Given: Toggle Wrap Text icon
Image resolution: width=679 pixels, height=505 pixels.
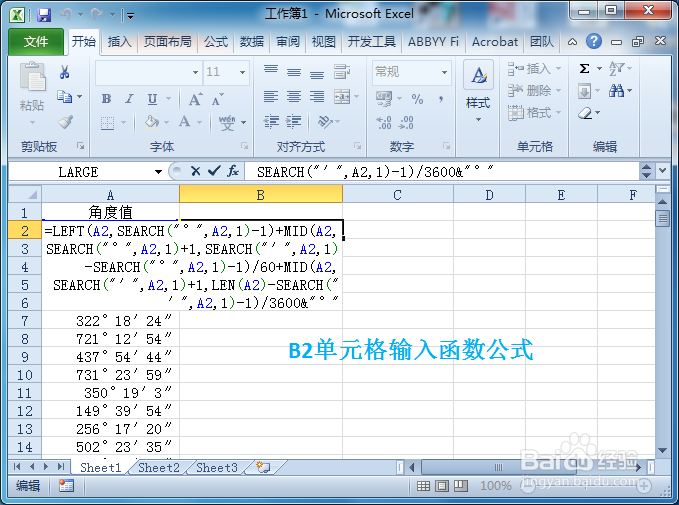Looking at the screenshot, I should tap(342, 71).
